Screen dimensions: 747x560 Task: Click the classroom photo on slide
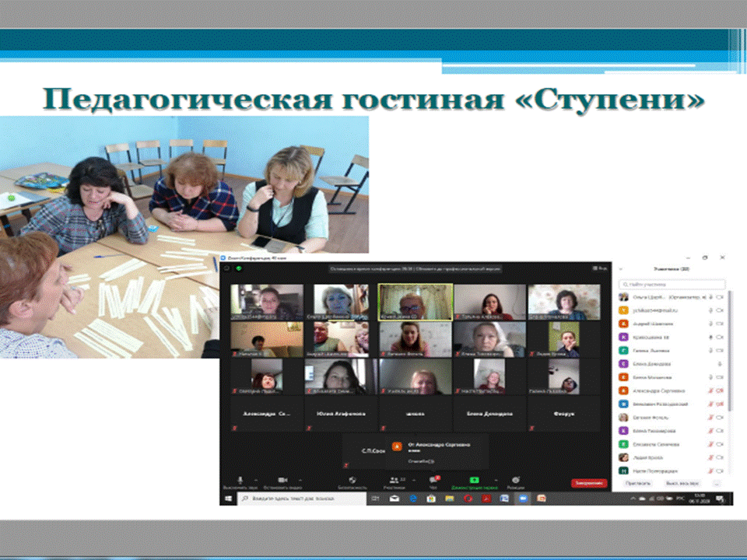(184, 236)
